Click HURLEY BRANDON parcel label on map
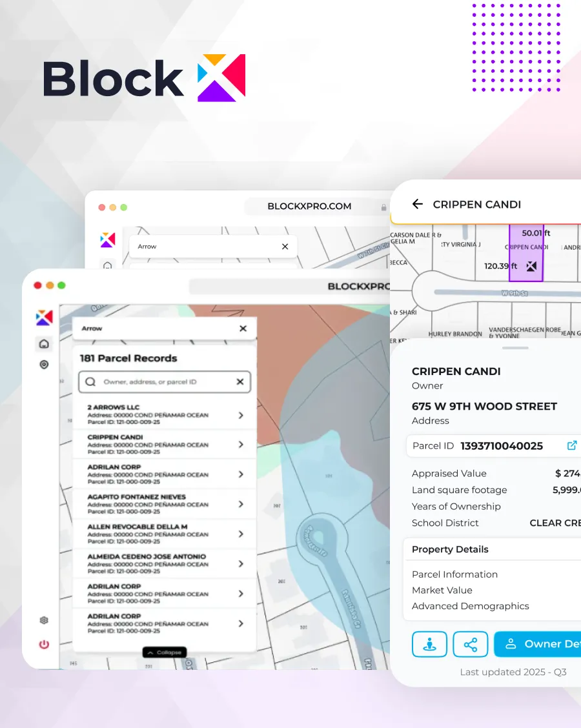 [x=455, y=334]
